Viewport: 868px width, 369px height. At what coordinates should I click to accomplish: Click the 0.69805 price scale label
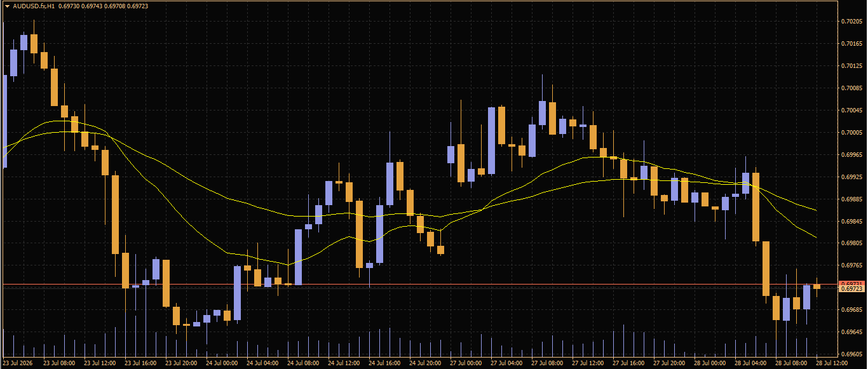click(x=851, y=243)
